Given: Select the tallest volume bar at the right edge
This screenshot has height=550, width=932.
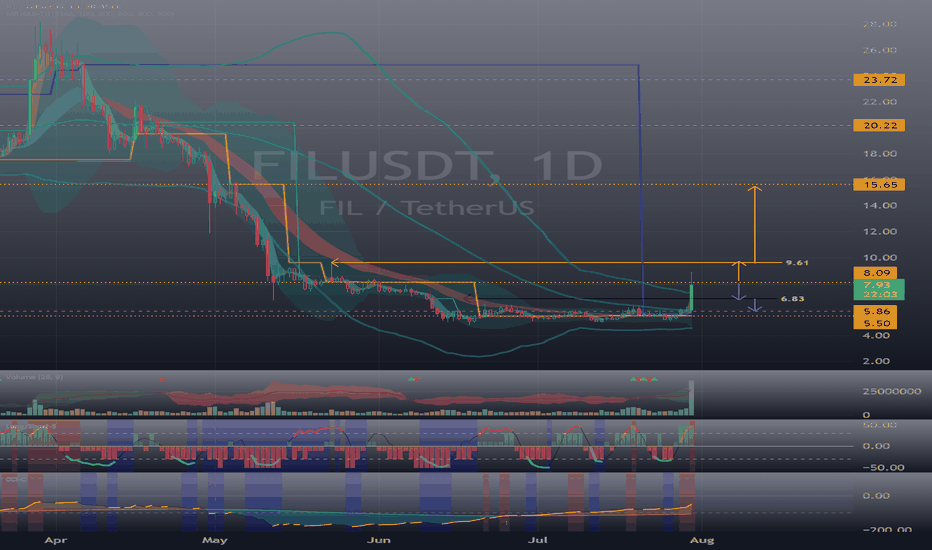Looking at the screenshot, I should [691, 398].
